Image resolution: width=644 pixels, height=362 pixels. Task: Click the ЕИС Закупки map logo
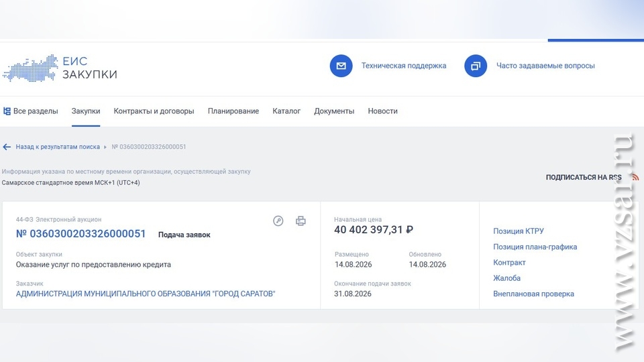click(x=30, y=68)
